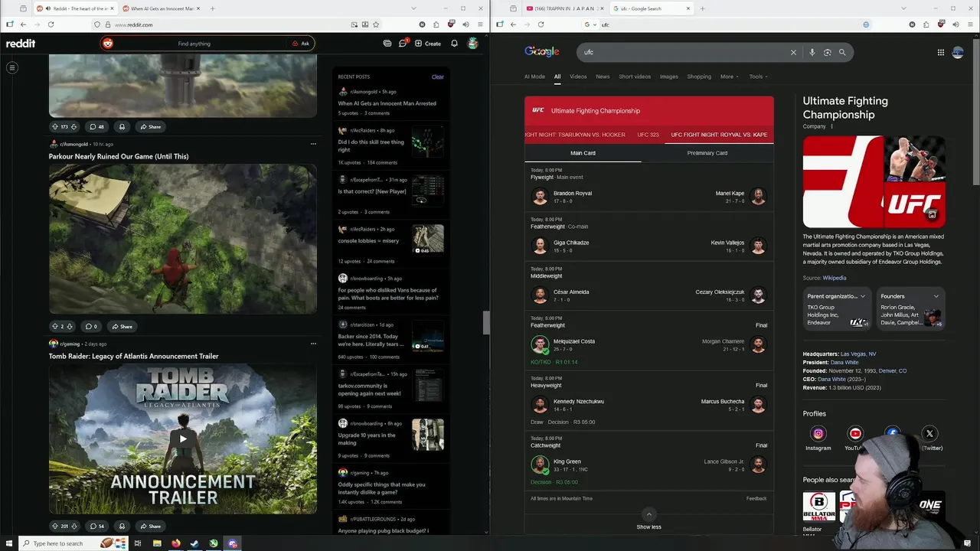Collapse fight card with Show less

[648, 520]
